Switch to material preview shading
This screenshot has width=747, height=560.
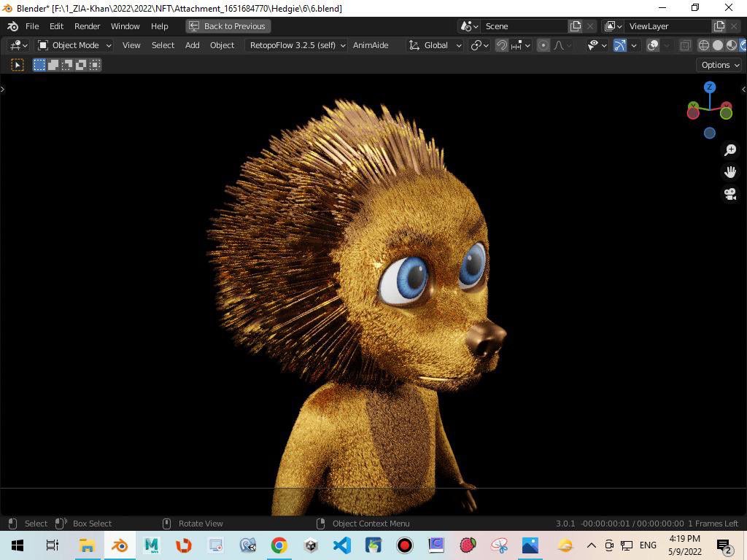[731, 45]
